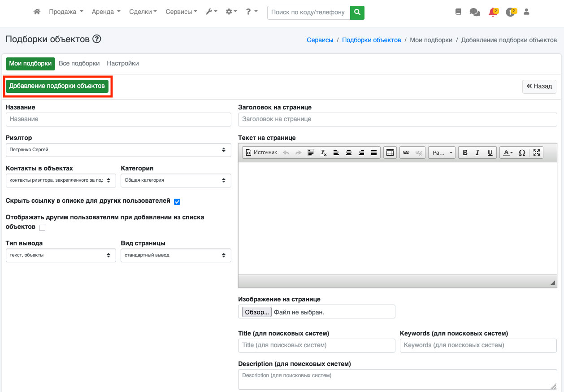
Task: Open the Продажа menu
Action: tap(66, 12)
